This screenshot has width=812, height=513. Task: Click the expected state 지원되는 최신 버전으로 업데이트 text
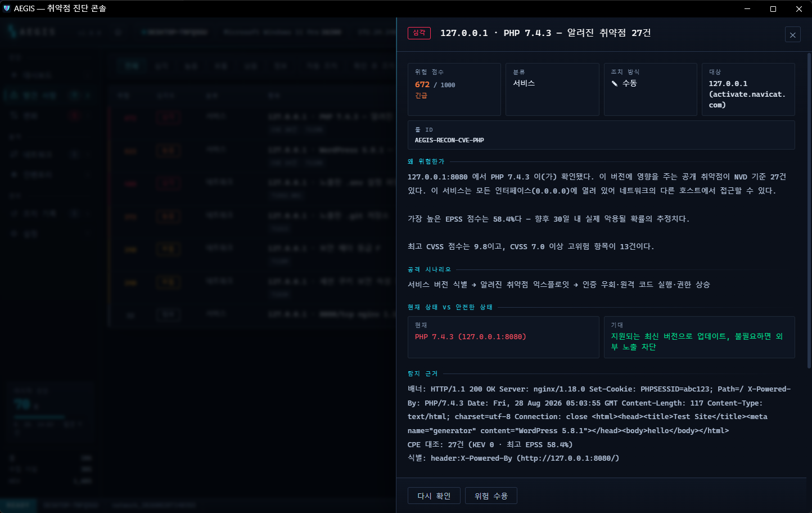[x=697, y=341]
